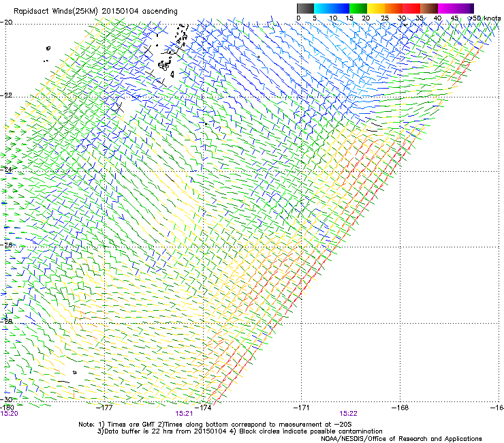This screenshot has width=504, height=443.
Task: Select the '>50 knots' legend label
Action: point(484,18)
